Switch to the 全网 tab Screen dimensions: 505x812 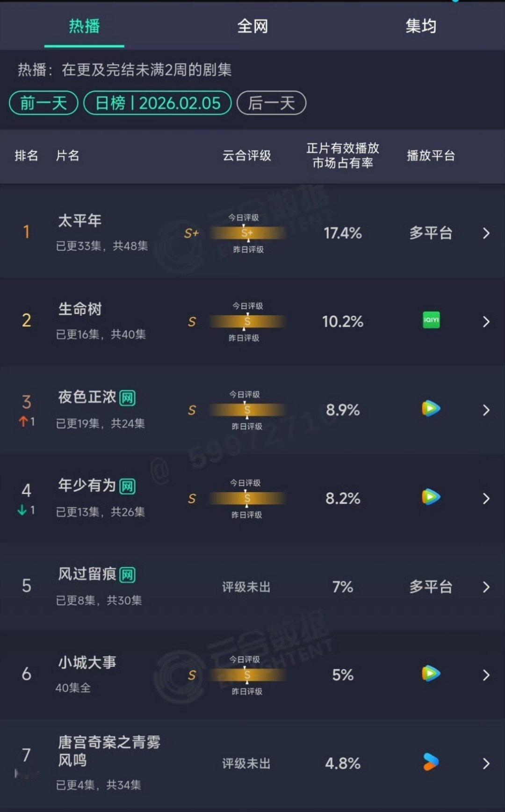252,26
